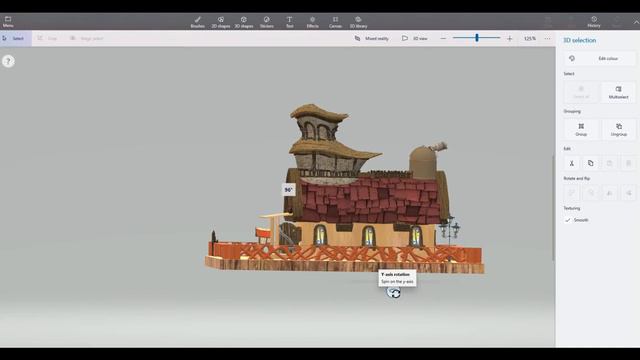Choose the Crop tool
The image size is (640, 360).
47,38
